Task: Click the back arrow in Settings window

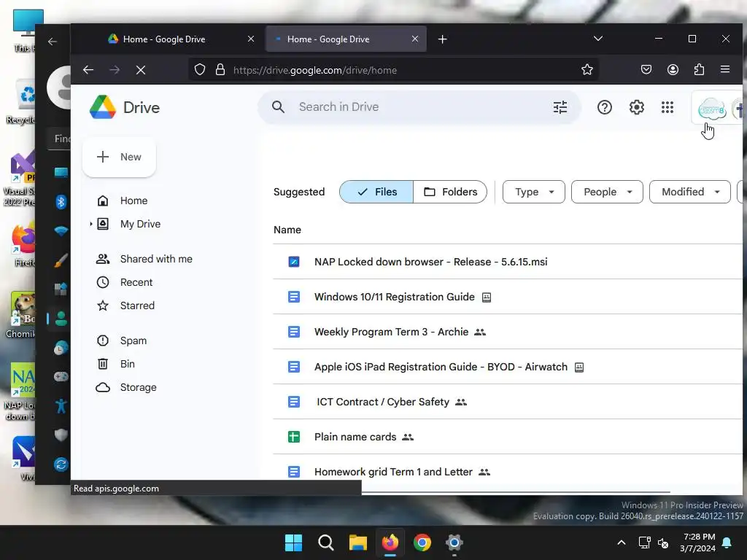Action: click(53, 42)
